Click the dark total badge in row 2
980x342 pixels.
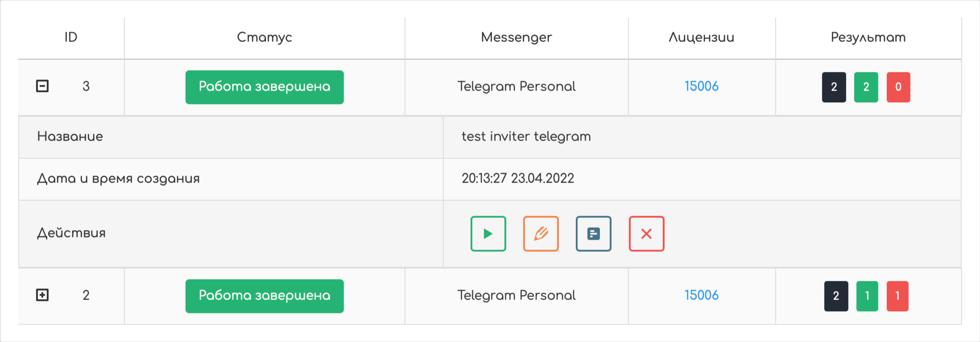[x=836, y=296]
